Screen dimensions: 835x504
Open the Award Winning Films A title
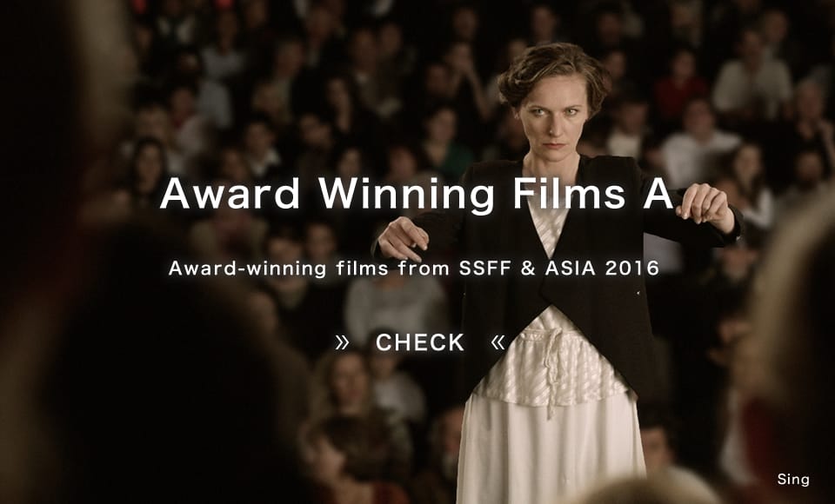point(417,194)
